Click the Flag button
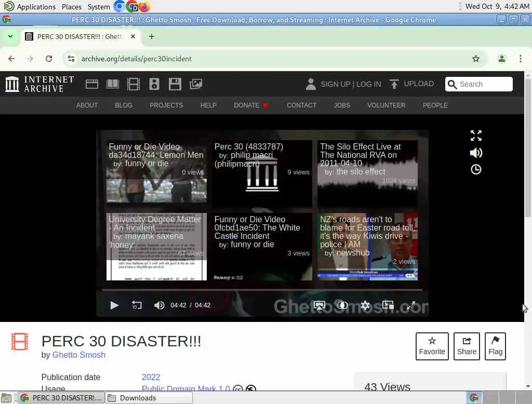532x404 pixels. pos(495,346)
